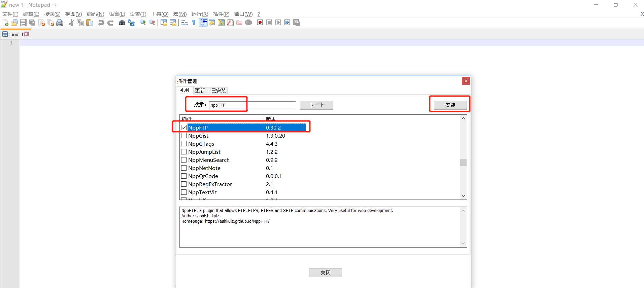Click the Close All documents toolbar icon

(x=51, y=23)
